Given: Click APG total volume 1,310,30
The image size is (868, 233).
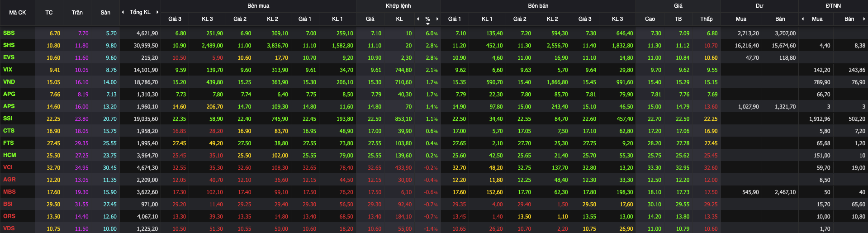Looking at the screenshot, I should pos(147,95).
